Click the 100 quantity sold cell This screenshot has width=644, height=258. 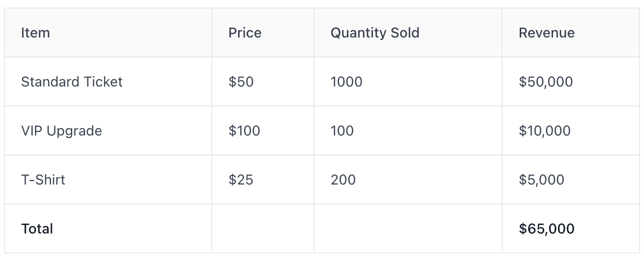click(x=342, y=130)
